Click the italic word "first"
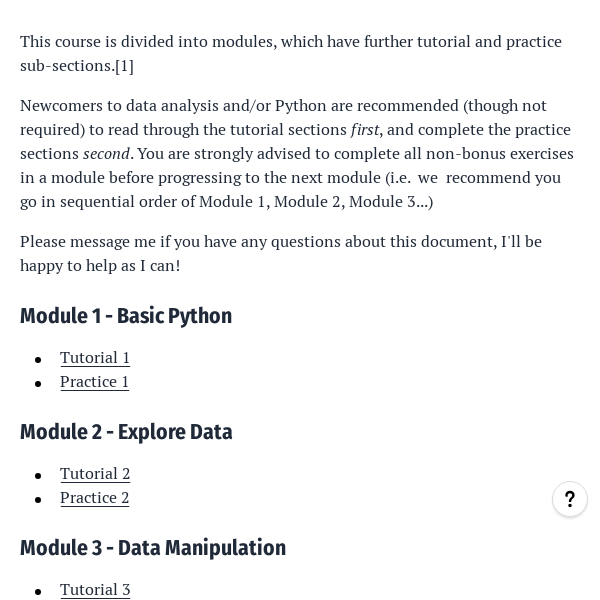Screen dimensions: 600x600 [365, 129]
